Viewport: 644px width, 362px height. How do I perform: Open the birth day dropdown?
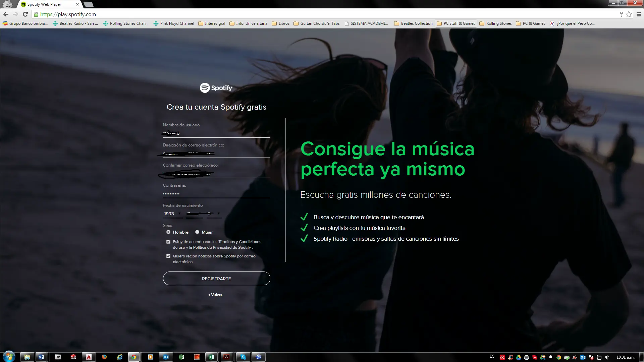pos(214,214)
